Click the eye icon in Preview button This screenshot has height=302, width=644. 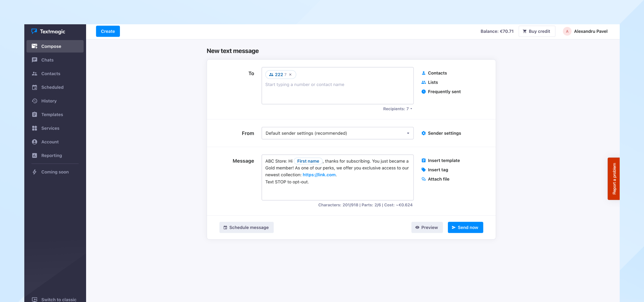(x=417, y=227)
